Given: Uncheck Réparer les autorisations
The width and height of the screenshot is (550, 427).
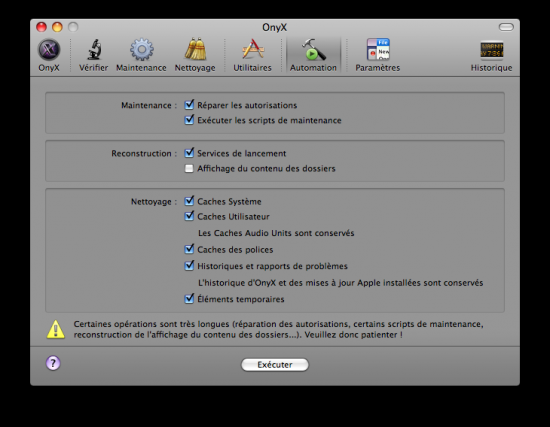Looking at the screenshot, I should (x=189, y=105).
